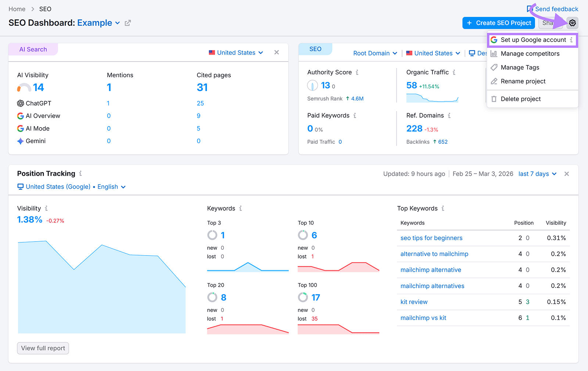Open the project settings gear icon
The image size is (588, 371).
point(572,23)
